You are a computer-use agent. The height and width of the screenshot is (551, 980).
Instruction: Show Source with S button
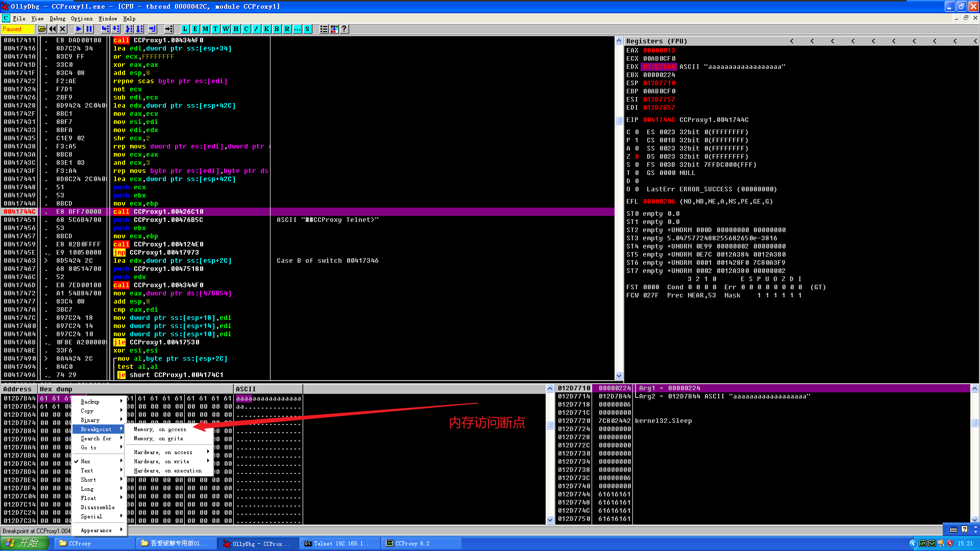tap(307, 29)
